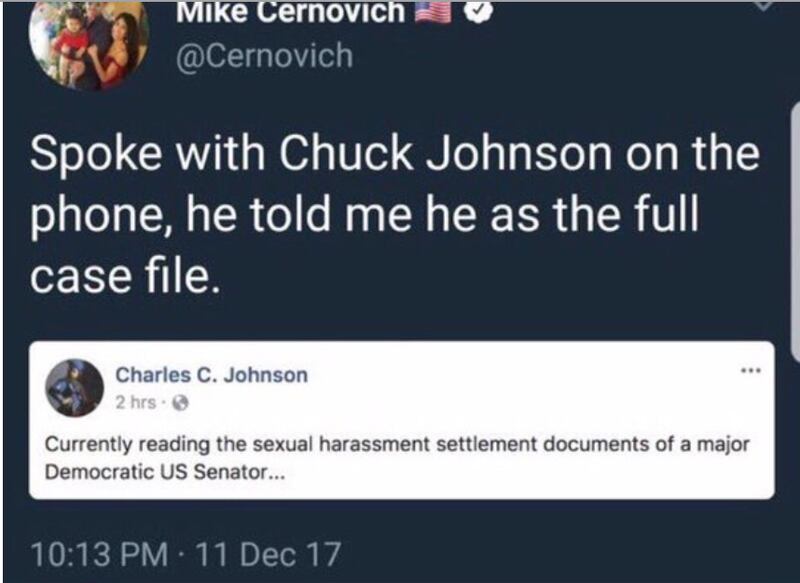Open the embedded Facebook post card
Image resolution: width=800 pixels, height=583 pixels.
point(401,420)
